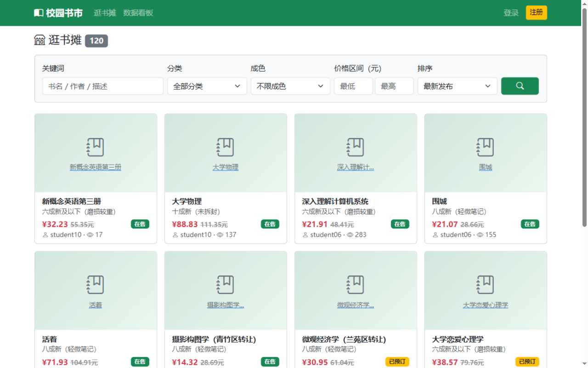Screen dimensions: 588x368
Task: Open the 微观经济学... cover link
Action: point(356,305)
